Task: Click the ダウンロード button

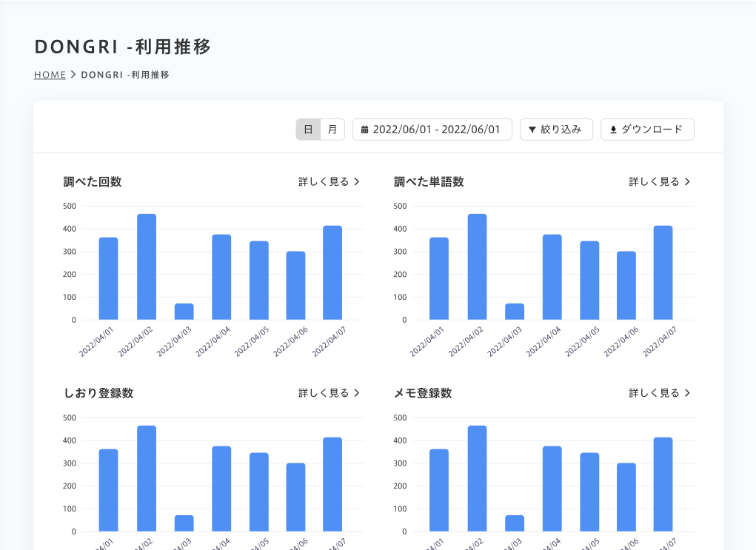Action: click(647, 130)
